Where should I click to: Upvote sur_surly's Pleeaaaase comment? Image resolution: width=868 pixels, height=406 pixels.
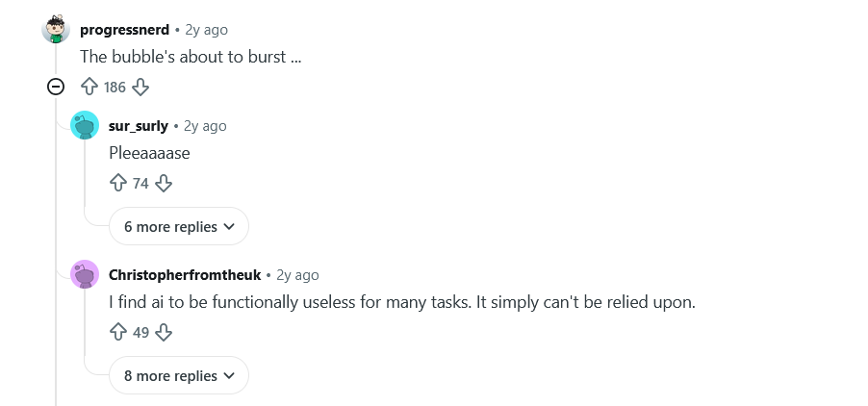pos(118,183)
